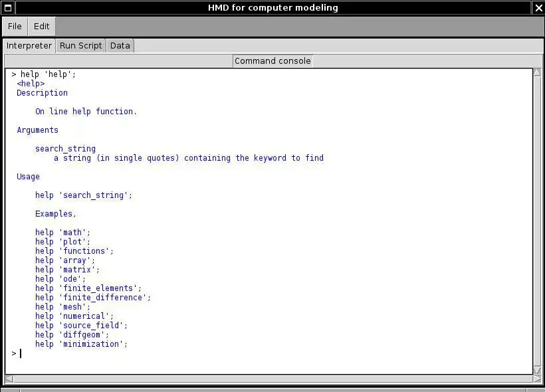Click the "help 'diffgeom';" example
The width and height of the screenshot is (545, 392).
pyautogui.click(x=72, y=335)
